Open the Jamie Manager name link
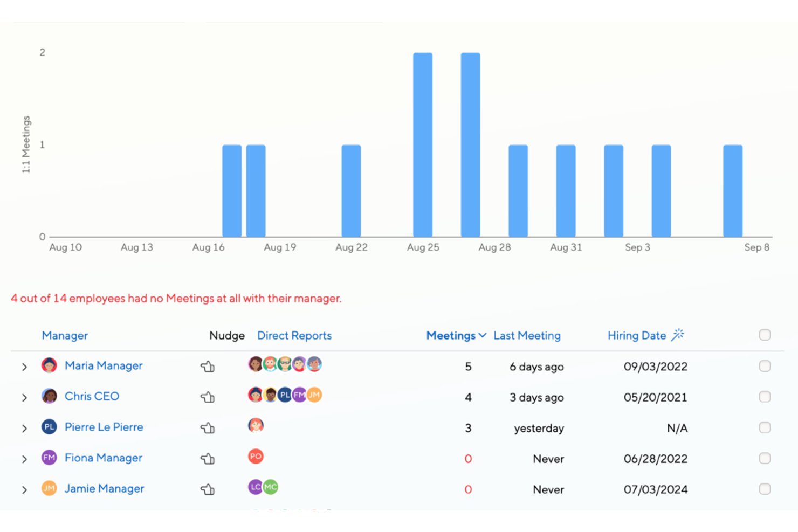 (104, 488)
